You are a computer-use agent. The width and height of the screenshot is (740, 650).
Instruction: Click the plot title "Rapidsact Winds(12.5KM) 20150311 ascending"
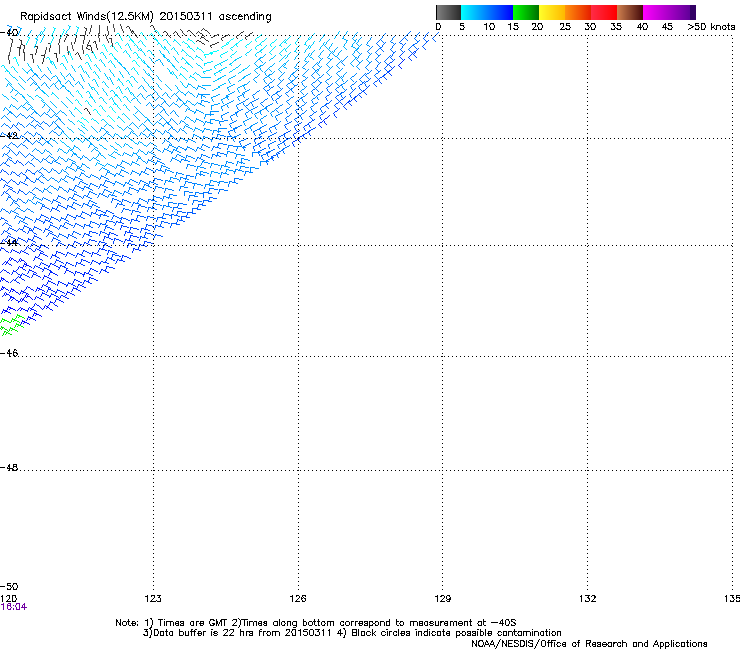point(146,16)
